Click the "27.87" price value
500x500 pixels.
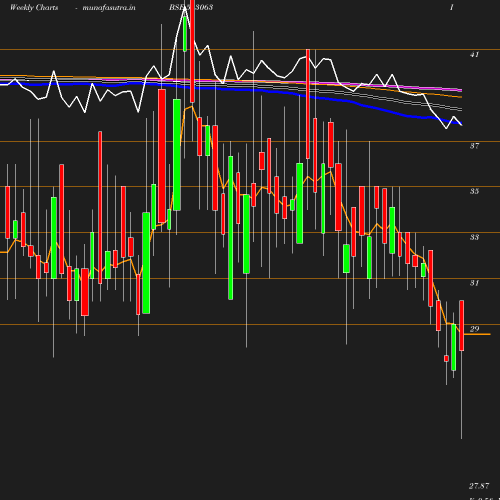coord(479,486)
